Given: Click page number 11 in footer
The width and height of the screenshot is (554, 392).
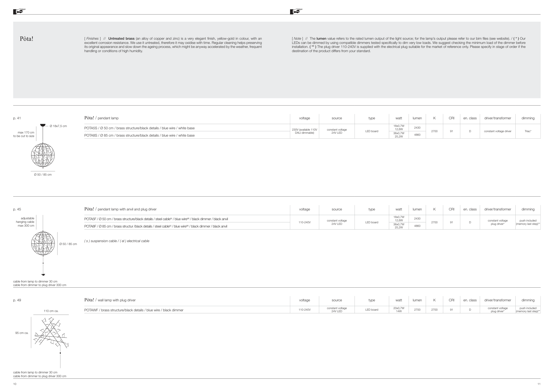Looking at the screenshot, I should pyautogui.click(x=539, y=384).
